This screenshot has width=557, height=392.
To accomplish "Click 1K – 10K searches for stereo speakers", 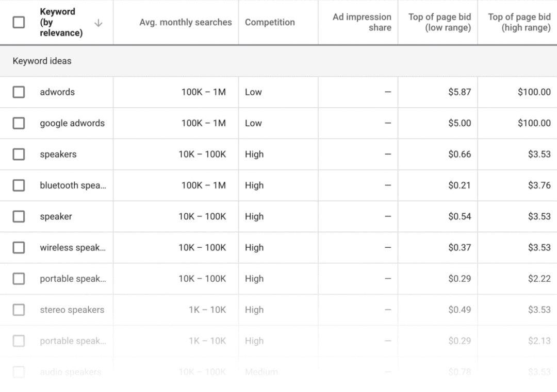I will tap(207, 310).
